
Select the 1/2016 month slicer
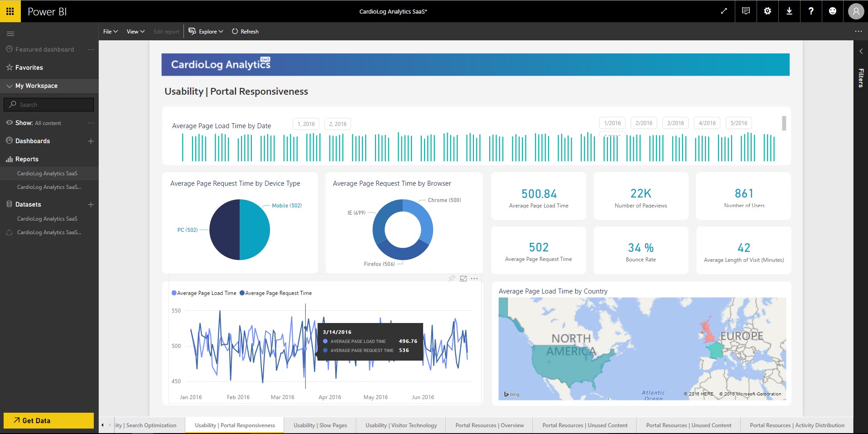point(612,123)
